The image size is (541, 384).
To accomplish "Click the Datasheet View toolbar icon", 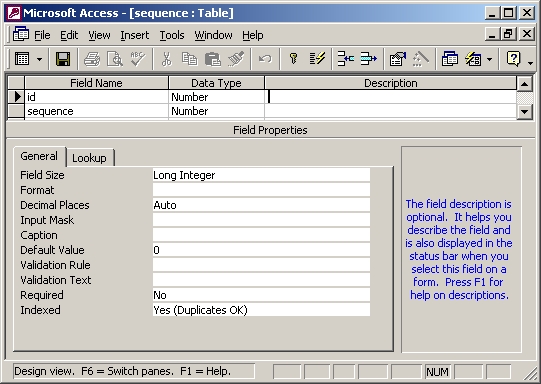I will click(x=22, y=59).
